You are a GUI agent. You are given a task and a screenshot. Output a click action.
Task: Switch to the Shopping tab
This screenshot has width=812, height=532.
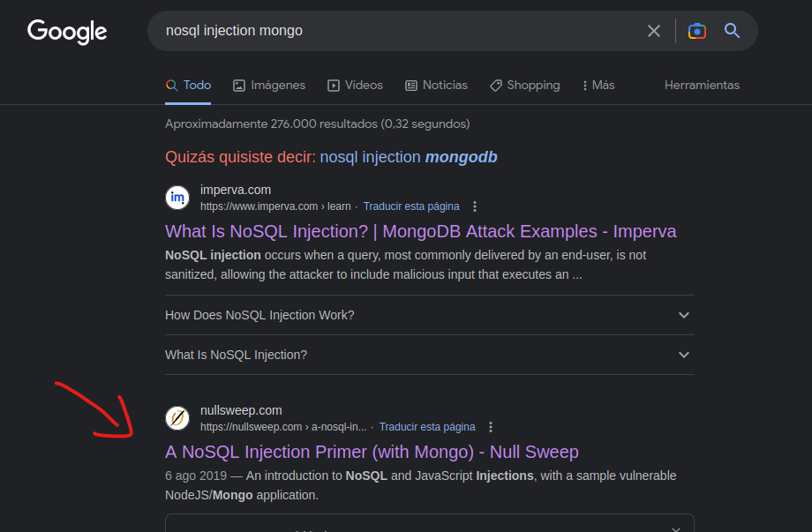pos(524,86)
